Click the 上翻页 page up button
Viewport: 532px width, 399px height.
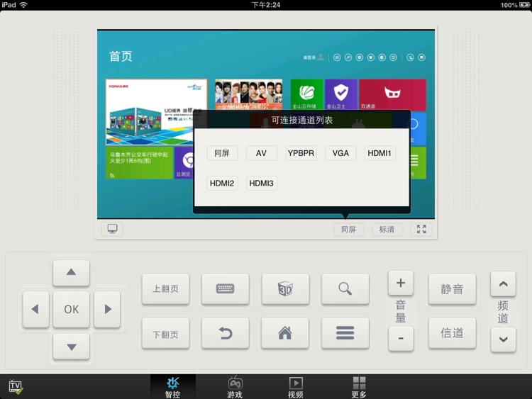(x=165, y=289)
